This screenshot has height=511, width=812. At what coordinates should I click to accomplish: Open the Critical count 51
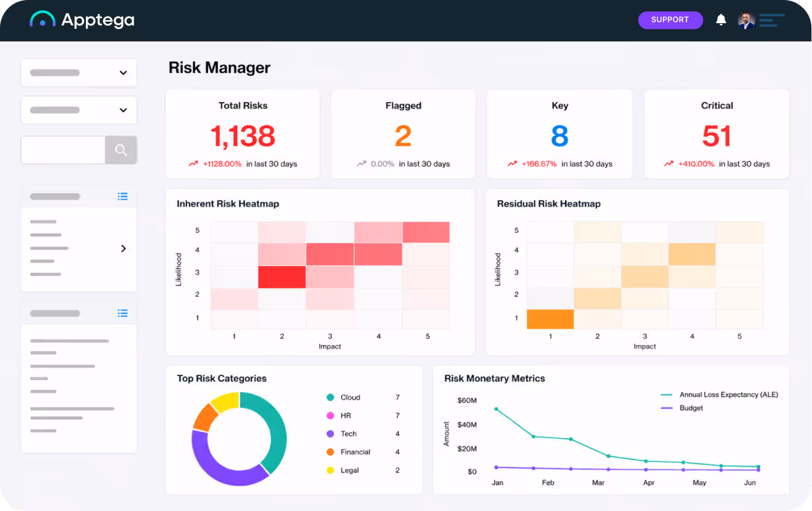tap(717, 136)
